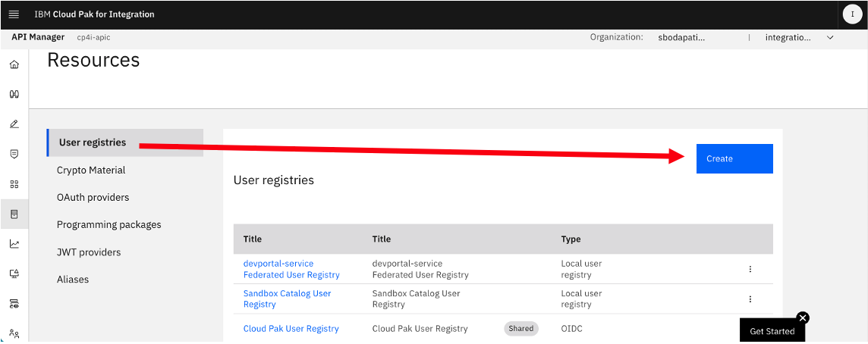Close the Get Started popup

(804, 318)
